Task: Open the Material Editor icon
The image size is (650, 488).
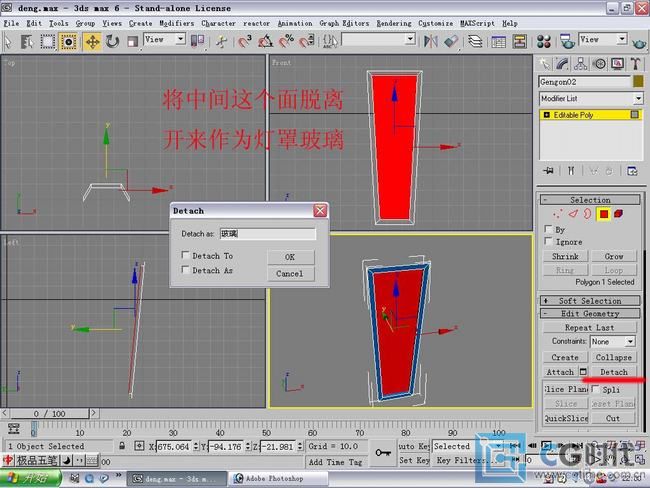Action: point(543,41)
